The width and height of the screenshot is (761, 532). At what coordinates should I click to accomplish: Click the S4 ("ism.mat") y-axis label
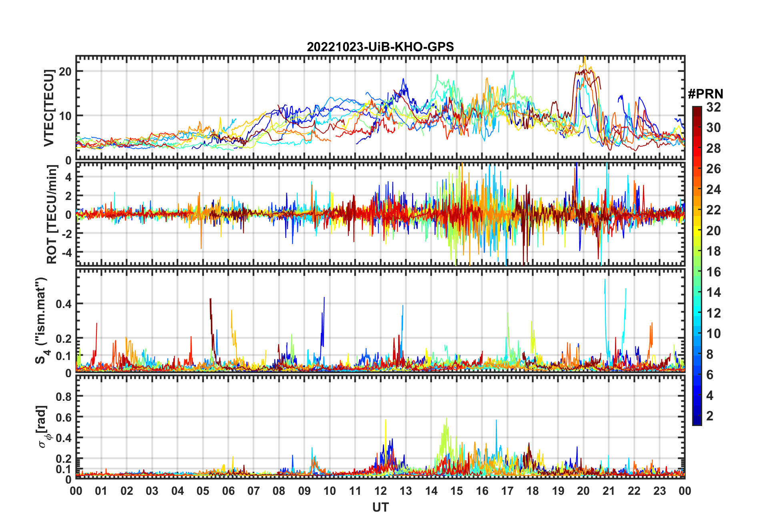pos(42,320)
